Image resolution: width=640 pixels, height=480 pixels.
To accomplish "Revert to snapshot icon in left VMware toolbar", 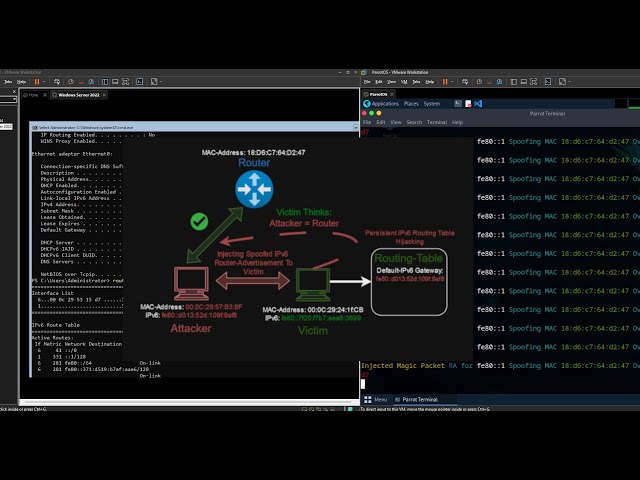I will pos(81,82).
